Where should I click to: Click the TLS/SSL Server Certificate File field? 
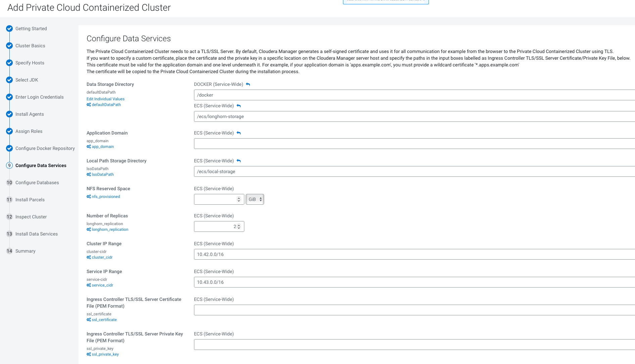coord(413,310)
